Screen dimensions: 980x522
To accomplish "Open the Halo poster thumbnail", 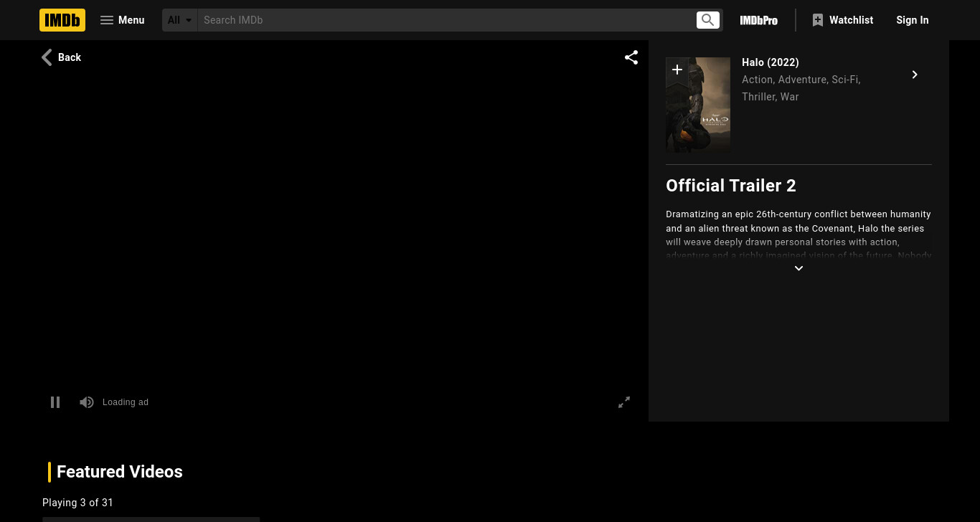I will pyautogui.click(x=698, y=105).
